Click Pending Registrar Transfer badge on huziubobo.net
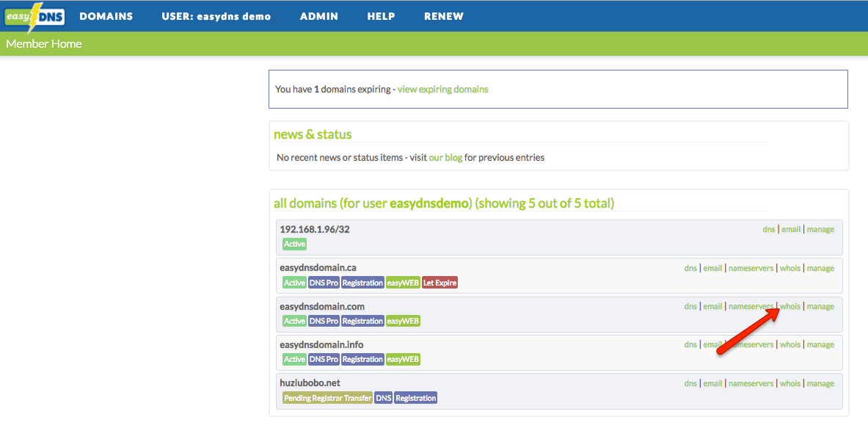 point(327,397)
